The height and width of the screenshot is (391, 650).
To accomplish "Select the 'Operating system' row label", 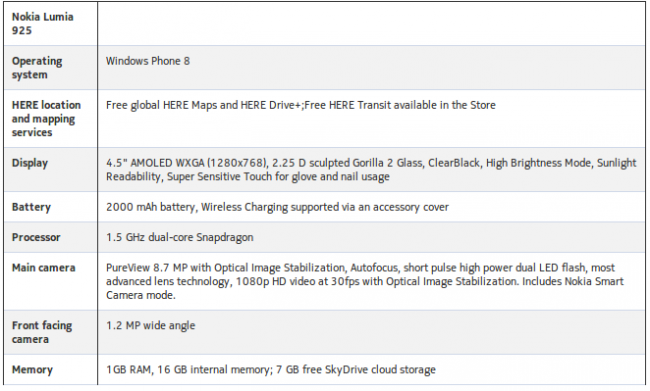I will pyautogui.click(x=37, y=68).
